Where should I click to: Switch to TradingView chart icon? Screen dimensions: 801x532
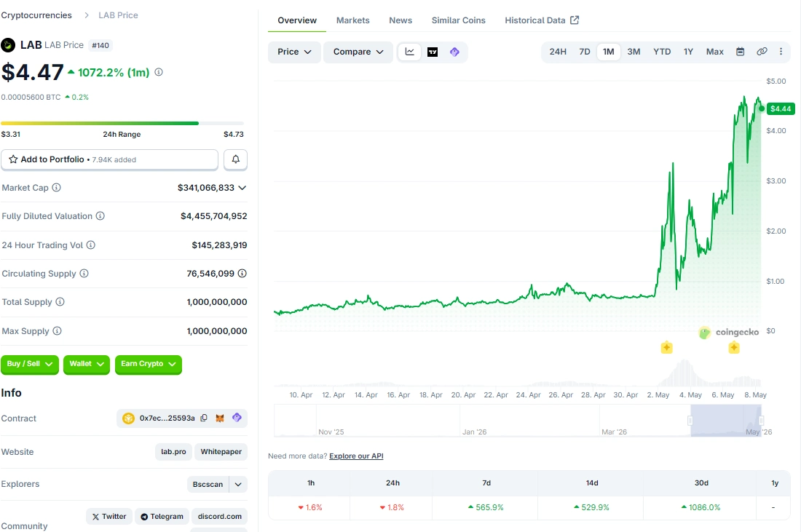click(x=433, y=52)
